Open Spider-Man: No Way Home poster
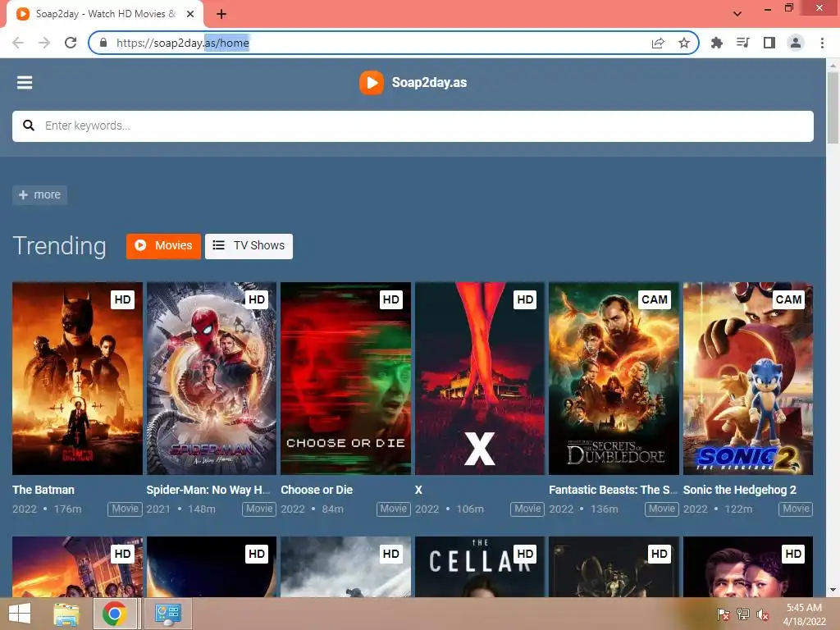840x630 pixels. click(x=212, y=378)
